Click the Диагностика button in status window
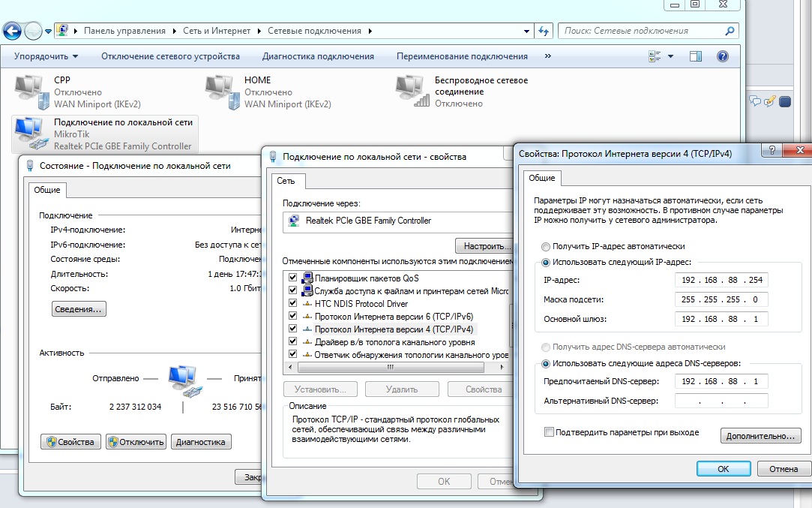This screenshot has height=508, width=812. [x=201, y=442]
